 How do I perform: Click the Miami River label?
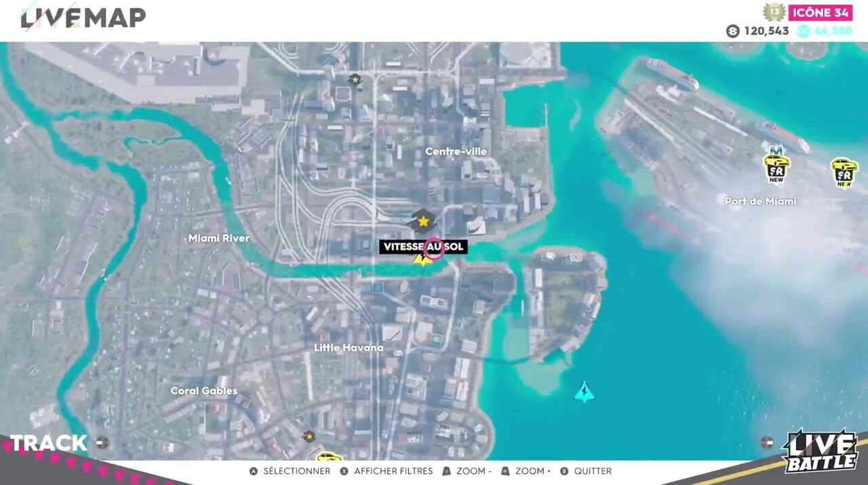coord(218,238)
